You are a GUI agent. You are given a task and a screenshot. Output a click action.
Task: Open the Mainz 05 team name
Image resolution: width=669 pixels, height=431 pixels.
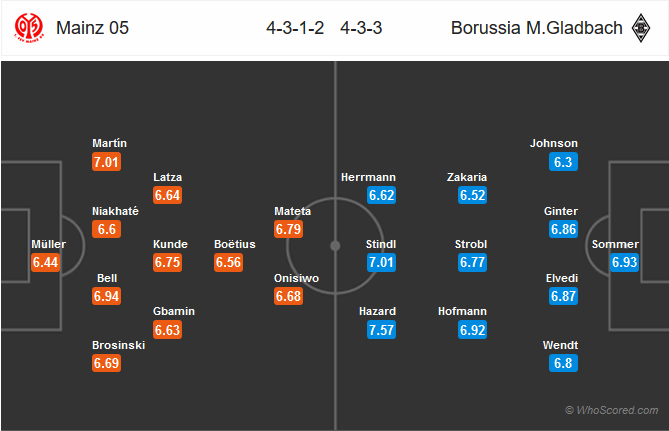92,28
